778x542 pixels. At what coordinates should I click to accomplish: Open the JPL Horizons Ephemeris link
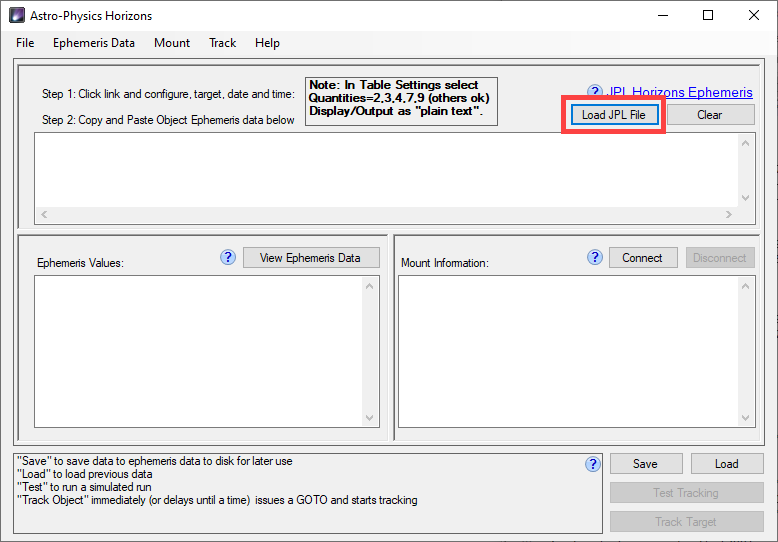tap(679, 92)
